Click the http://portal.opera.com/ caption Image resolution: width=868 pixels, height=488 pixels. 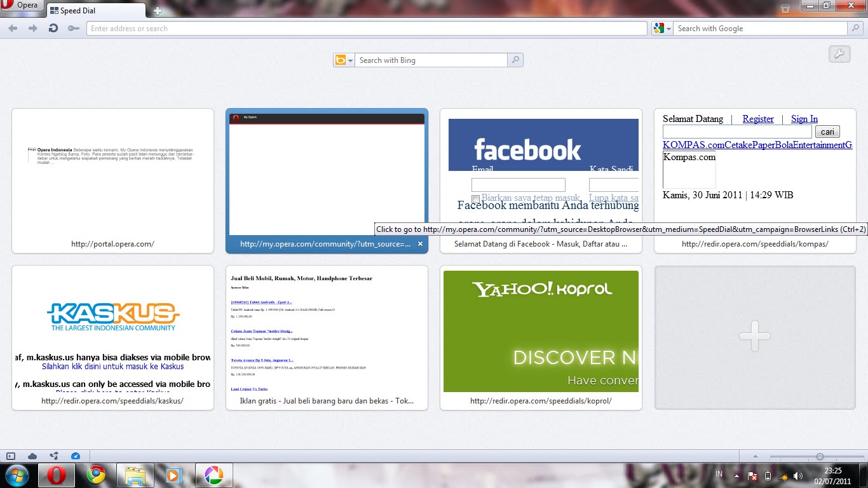click(x=113, y=244)
